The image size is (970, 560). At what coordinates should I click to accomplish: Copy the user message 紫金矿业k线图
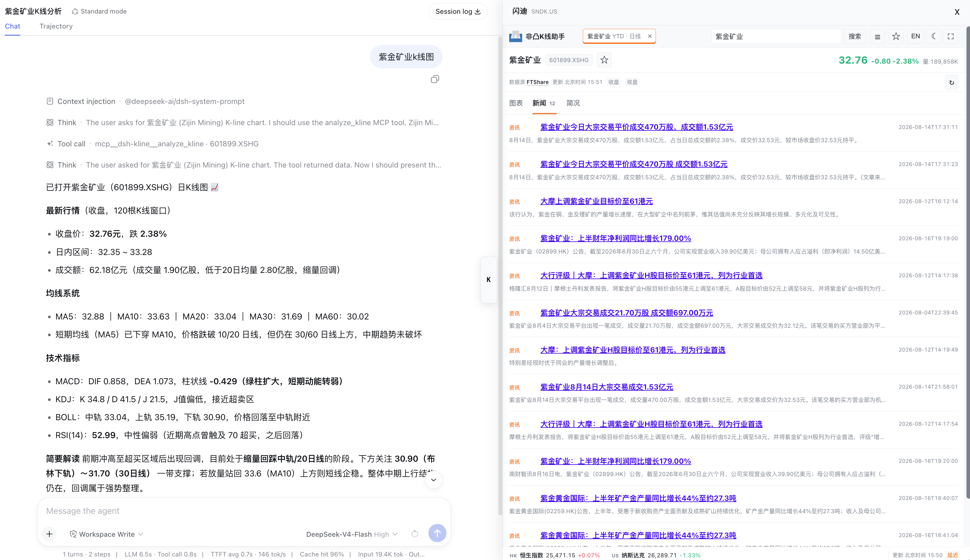click(x=435, y=79)
